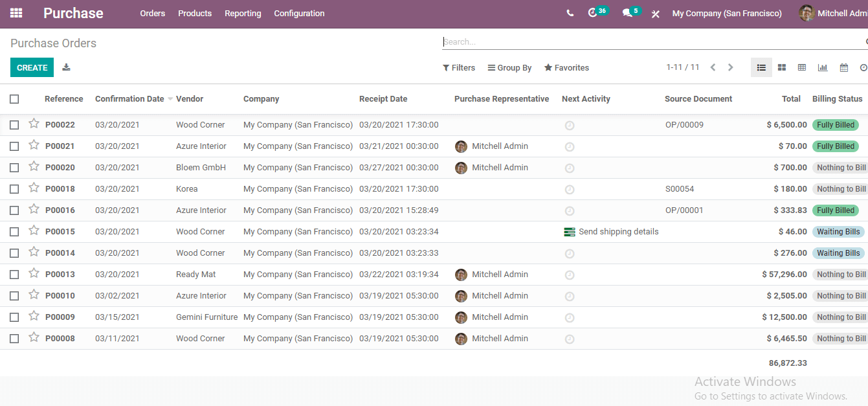Click the Create button

click(32, 67)
